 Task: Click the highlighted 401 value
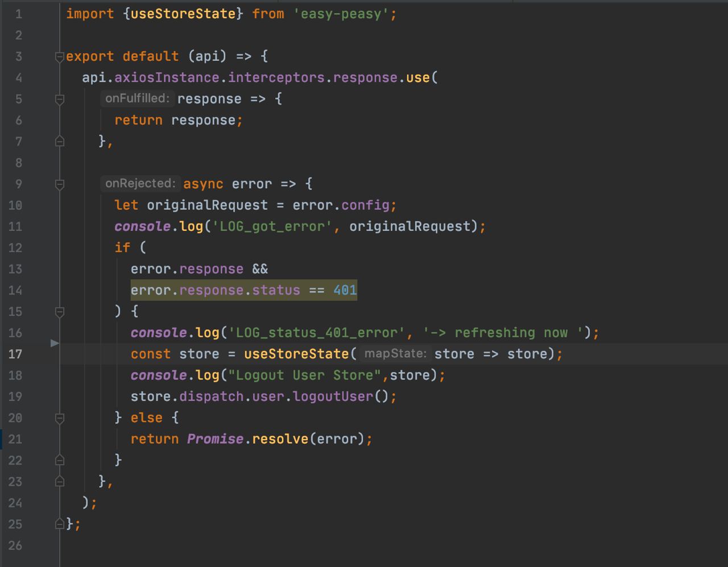pyautogui.click(x=345, y=290)
